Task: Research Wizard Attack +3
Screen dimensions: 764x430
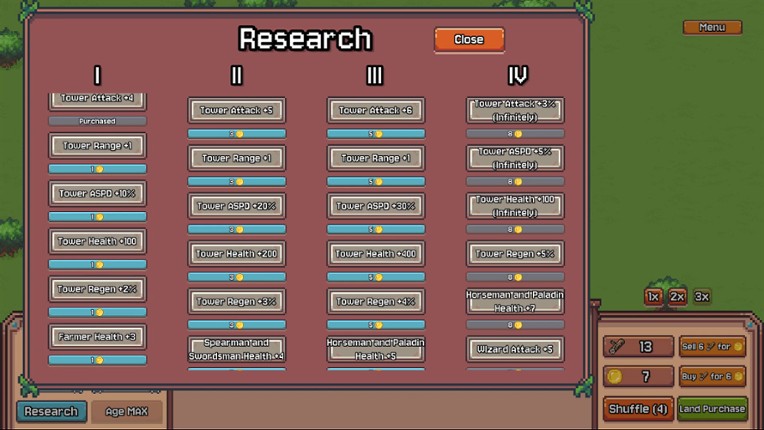Action: (x=515, y=349)
